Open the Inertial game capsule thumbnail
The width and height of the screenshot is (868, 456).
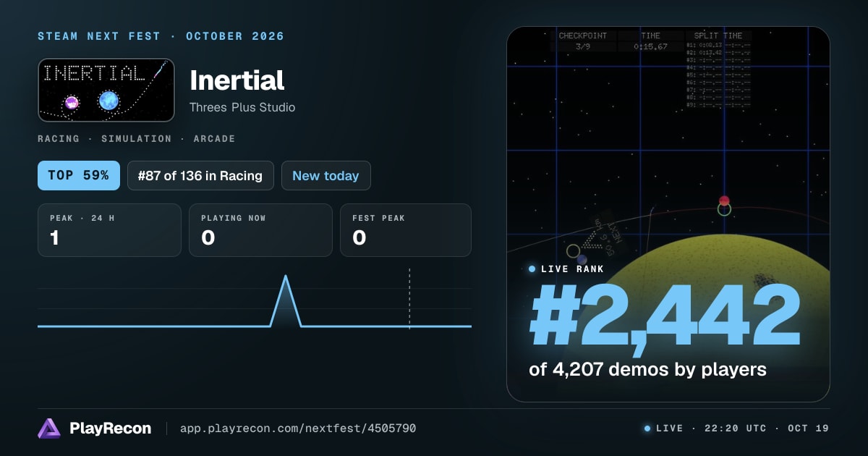tap(106, 90)
